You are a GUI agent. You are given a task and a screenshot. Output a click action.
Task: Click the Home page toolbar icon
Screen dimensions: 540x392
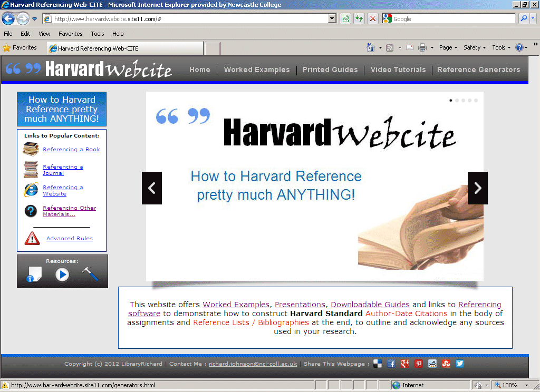(371, 47)
